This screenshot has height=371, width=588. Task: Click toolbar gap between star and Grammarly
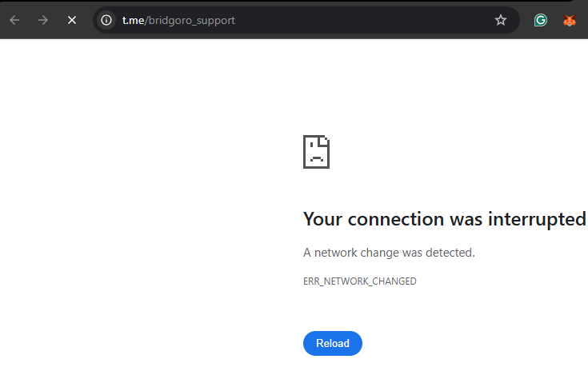click(526, 20)
